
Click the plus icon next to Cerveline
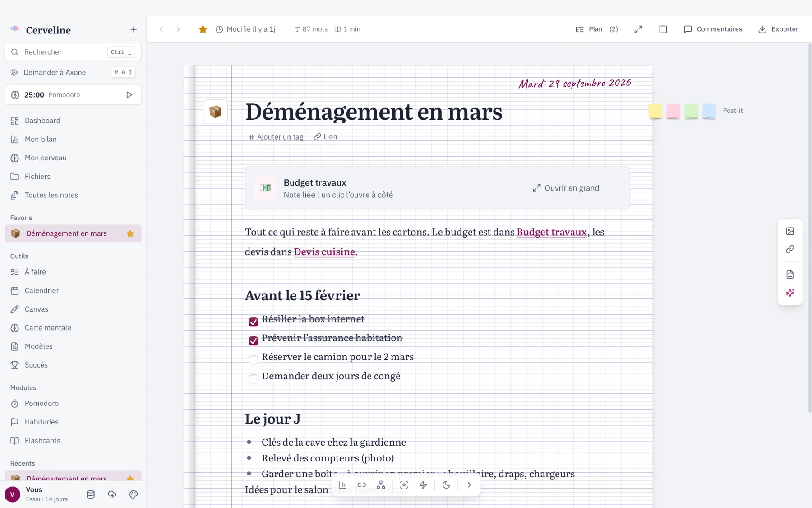tap(134, 29)
